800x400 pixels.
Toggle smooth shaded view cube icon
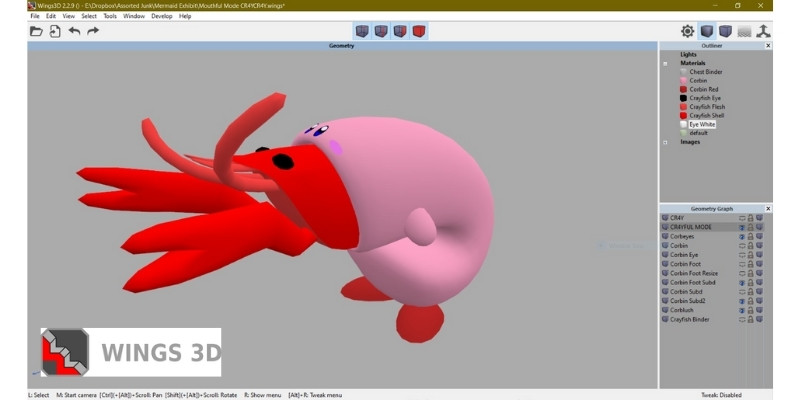point(725,31)
